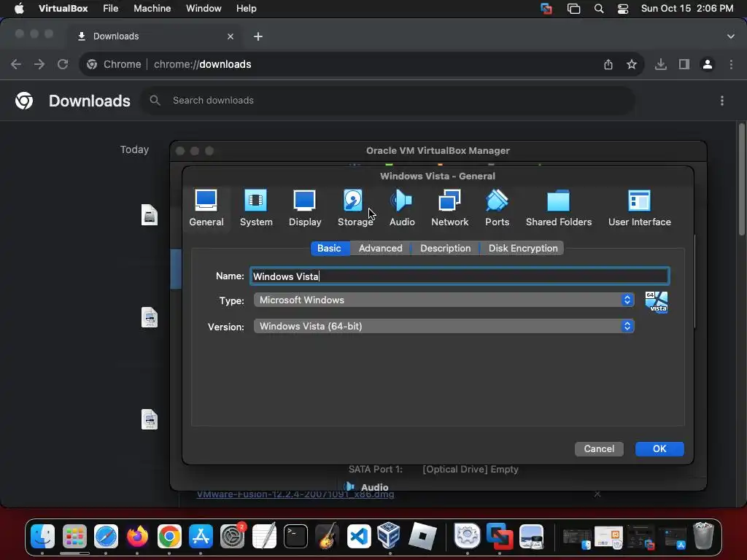Toggle the Chrome side panel icon
The image size is (747, 560).
click(x=684, y=64)
